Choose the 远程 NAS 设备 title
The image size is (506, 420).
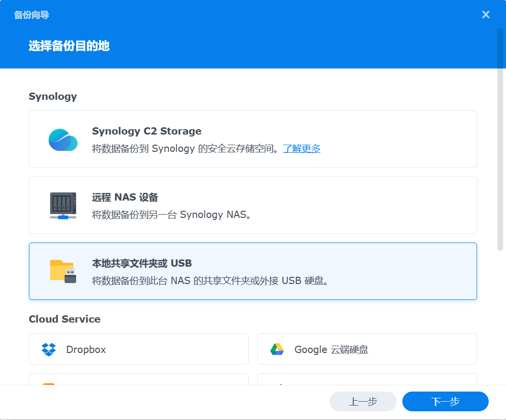click(x=125, y=197)
